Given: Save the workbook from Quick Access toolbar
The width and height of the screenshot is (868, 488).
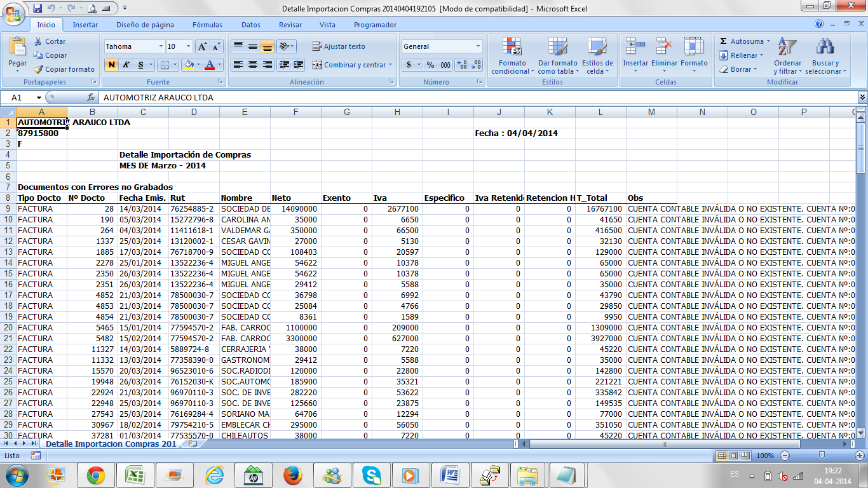Looking at the screenshot, I should [x=37, y=8].
